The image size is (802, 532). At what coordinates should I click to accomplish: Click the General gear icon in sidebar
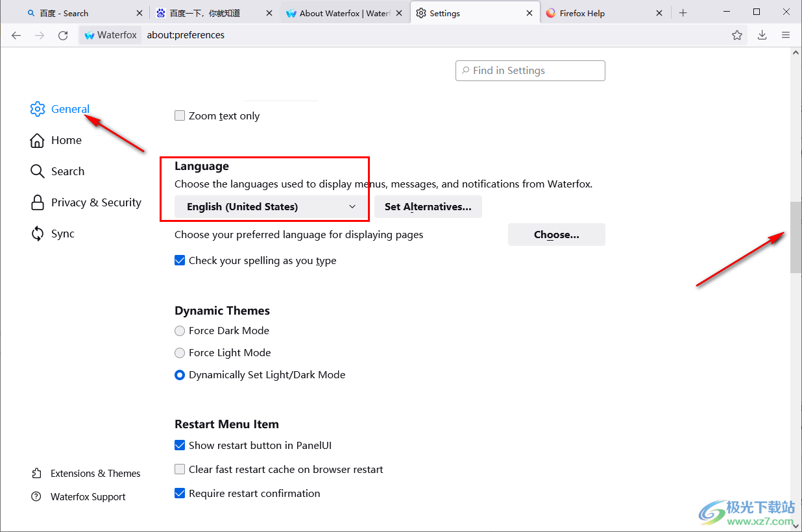(x=38, y=109)
